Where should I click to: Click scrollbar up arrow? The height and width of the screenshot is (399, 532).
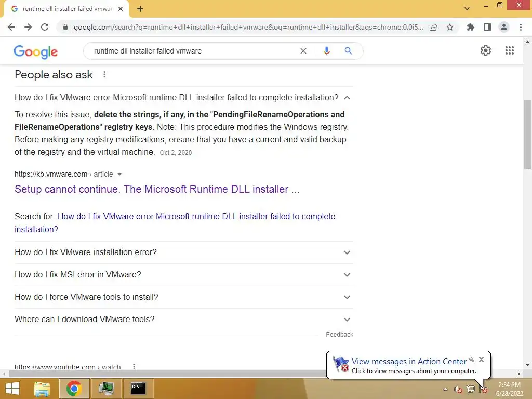527,42
